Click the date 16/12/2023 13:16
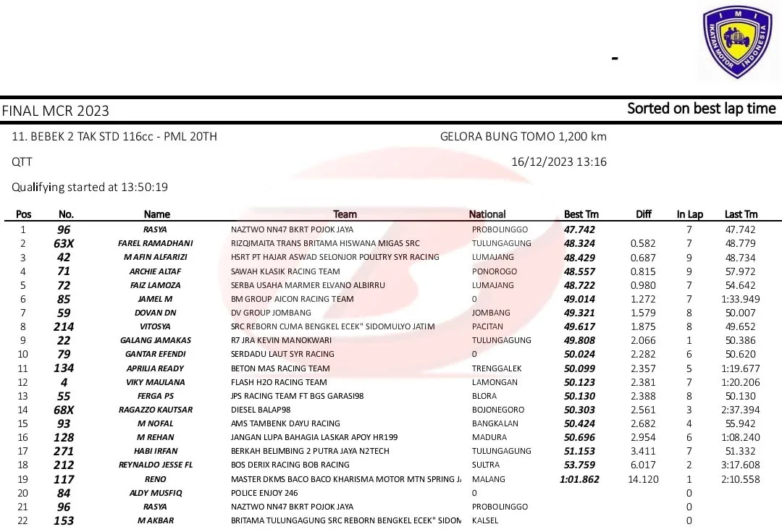 click(x=558, y=162)
